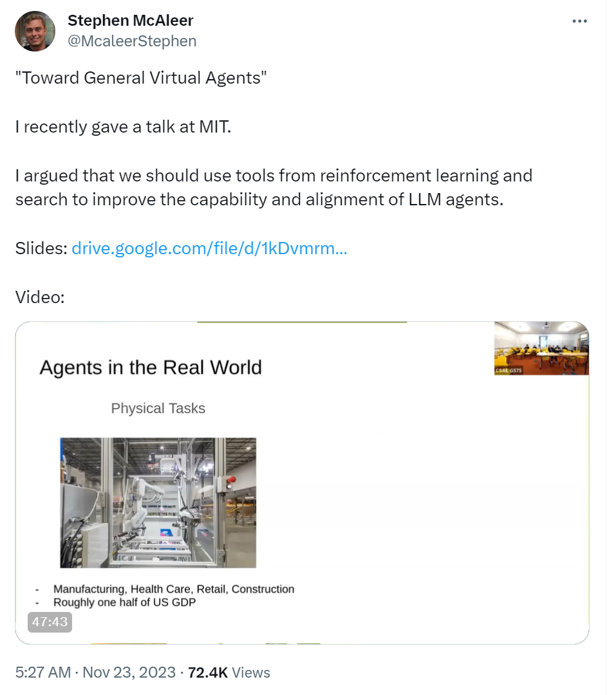This screenshot has width=616, height=695.
Task: Open the drive.google.com slides link
Action: click(209, 248)
